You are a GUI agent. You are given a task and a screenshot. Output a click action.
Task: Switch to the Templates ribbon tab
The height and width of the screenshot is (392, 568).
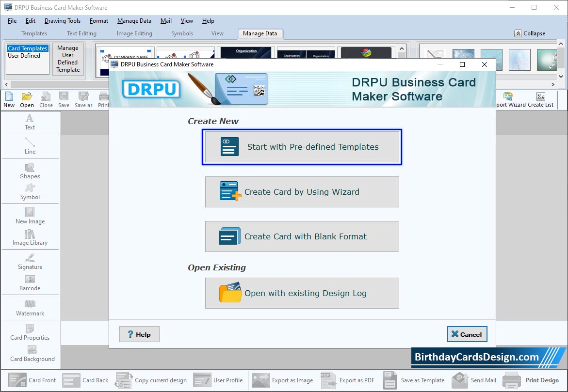pyautogui.click(x=34, y=33)
